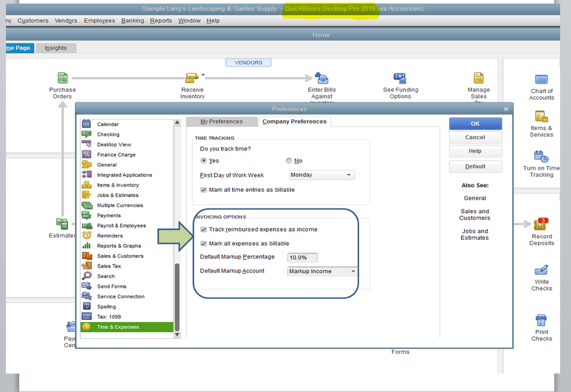Choose No for tracking time
571x392 pixels.
[289, 161]
